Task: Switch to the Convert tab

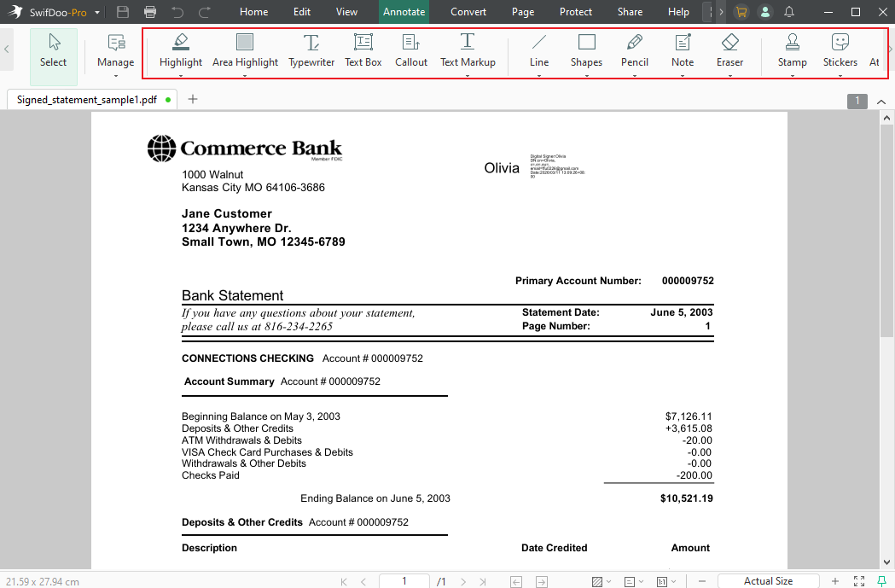Action: (x=468, y=12)
